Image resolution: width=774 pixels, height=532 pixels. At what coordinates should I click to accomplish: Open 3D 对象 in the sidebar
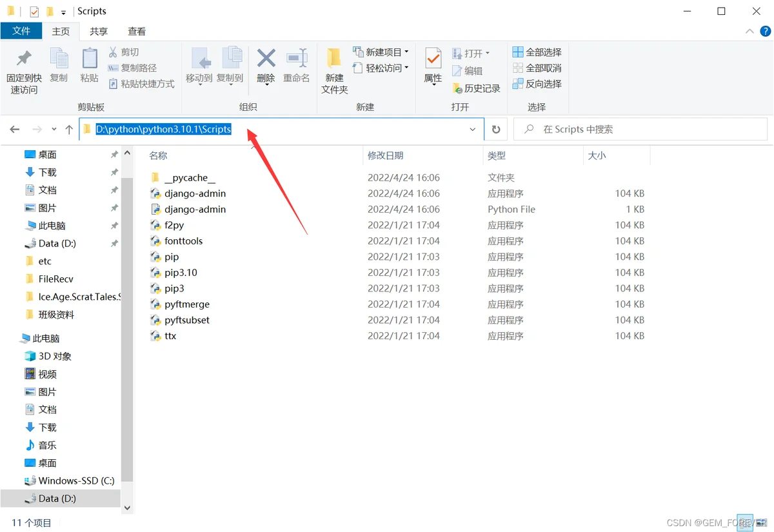[55, 356]
